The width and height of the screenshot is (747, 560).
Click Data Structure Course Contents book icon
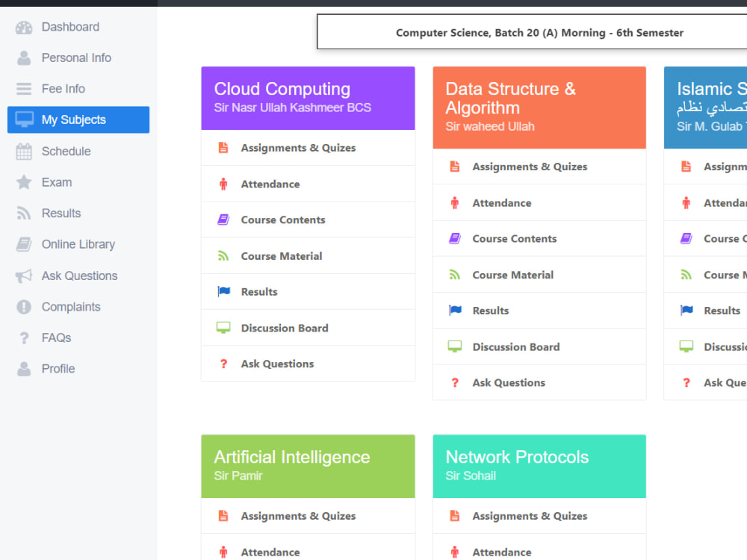454,239
